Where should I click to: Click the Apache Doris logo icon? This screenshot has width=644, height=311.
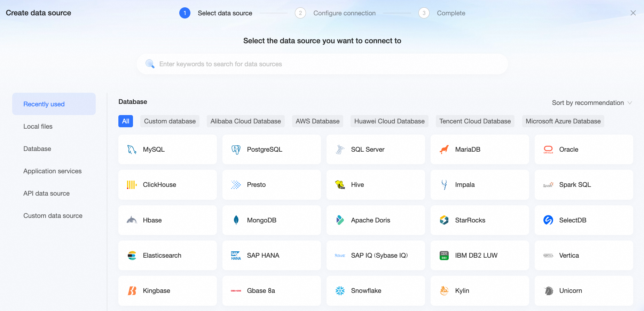click(x=340, y=220)
